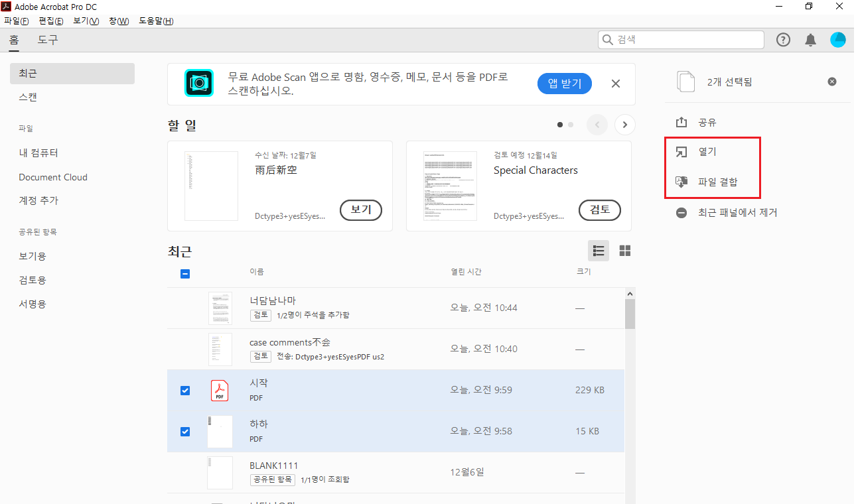The image size is (856, 504).
Task: Open the 창 menu
Action: pyautogui.click(x=119, y=21)
